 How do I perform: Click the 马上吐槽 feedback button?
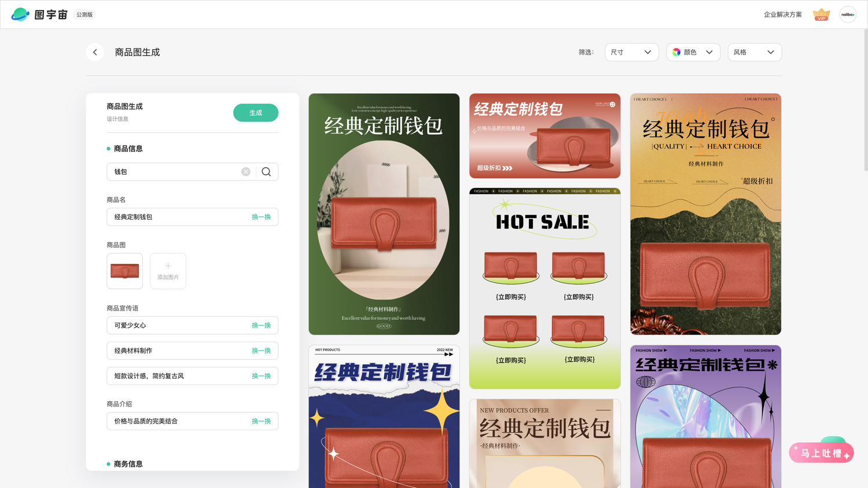pyautogui.click(x=821, y=453)
